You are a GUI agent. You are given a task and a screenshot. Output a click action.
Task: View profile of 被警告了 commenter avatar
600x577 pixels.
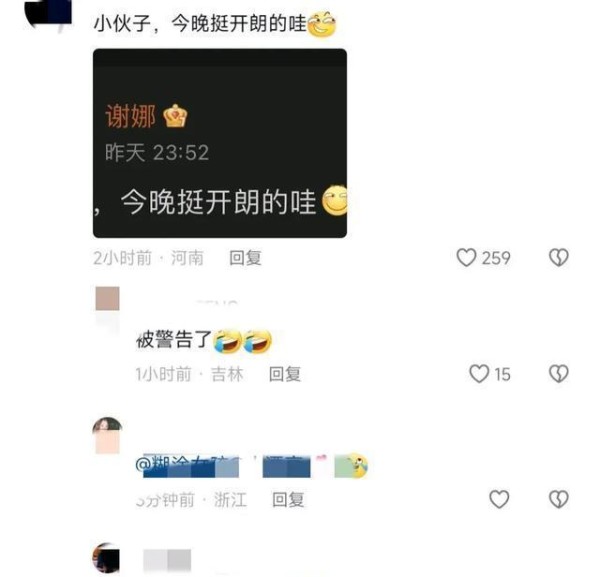108,298
